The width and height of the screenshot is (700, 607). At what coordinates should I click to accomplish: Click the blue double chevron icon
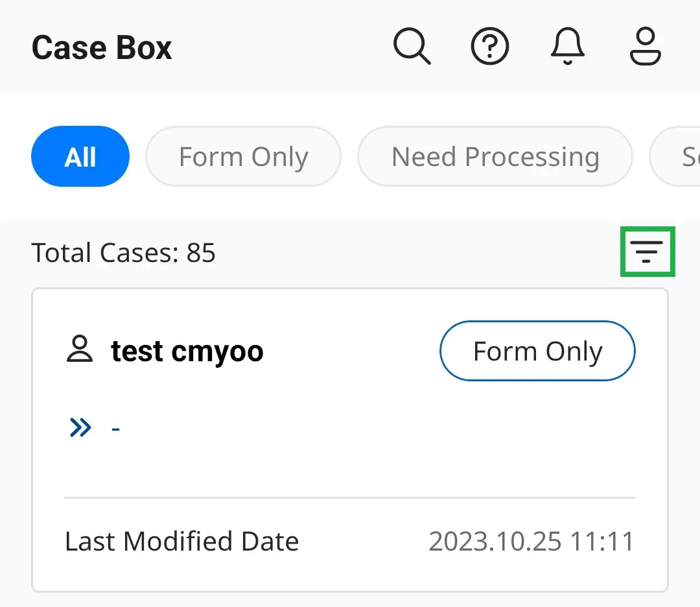pos(80,427)
